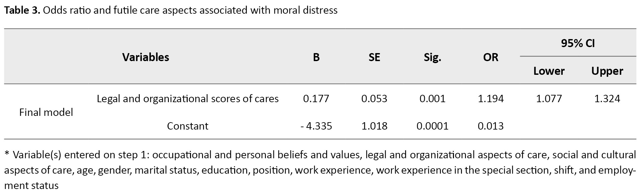
Task: Click the upper CI value 1.324
Action: tap(607, 99)
